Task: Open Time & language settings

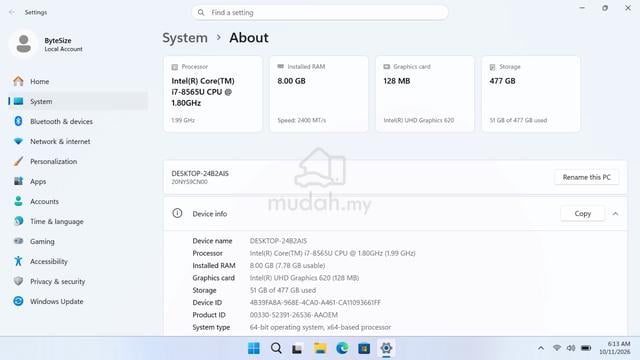Action: [x=78, y=221]
